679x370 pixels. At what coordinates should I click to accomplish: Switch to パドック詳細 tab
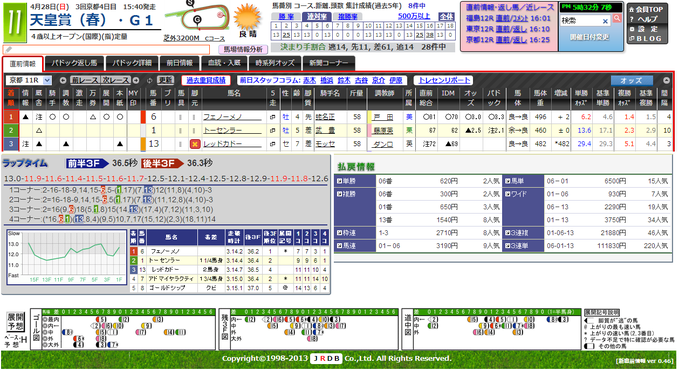click(x=132, y=63)
